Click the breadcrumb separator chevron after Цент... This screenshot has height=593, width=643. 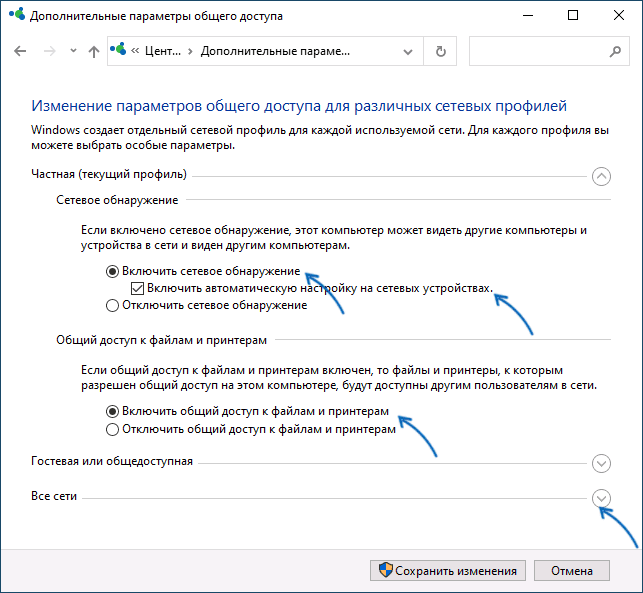click(x=190, y=52)
